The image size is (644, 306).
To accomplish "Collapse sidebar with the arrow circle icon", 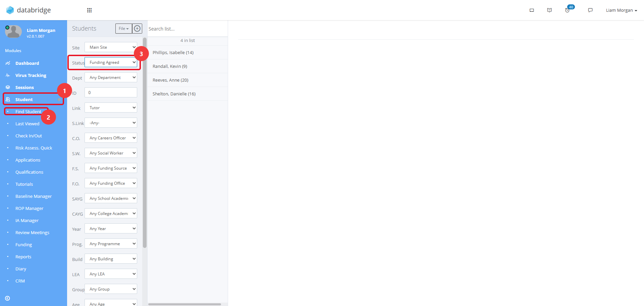I will coord(7,298).
